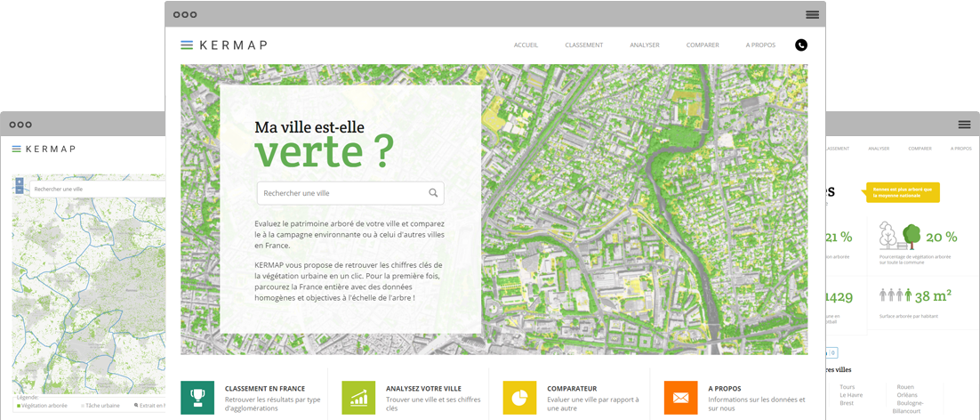Open the hamburger menu in the front window's title bar
Image resolution: width=980 pixels, height=420 pixels.
pyautogui.click(x=812, y=15)
